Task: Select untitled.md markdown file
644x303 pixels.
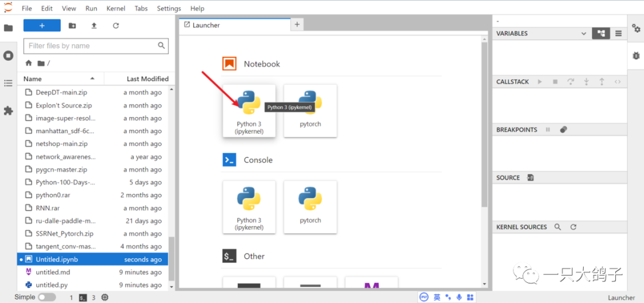Action: point(93,272)
